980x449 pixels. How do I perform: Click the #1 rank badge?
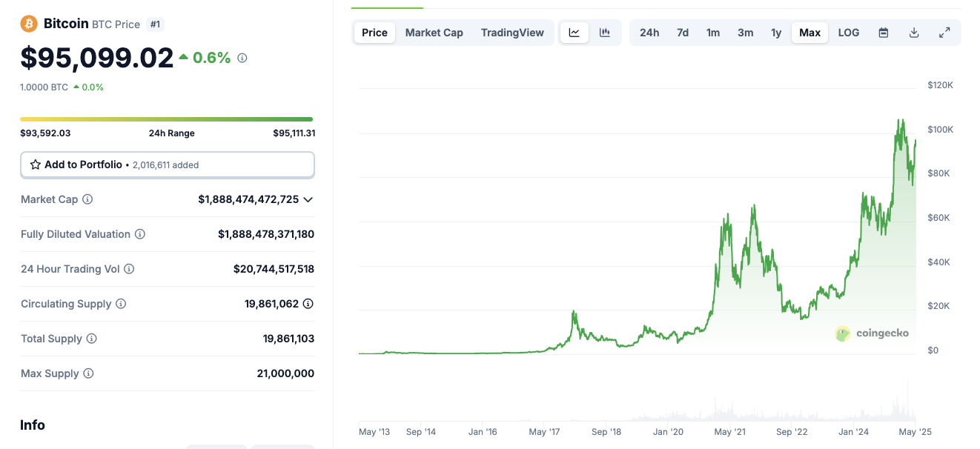155,24
